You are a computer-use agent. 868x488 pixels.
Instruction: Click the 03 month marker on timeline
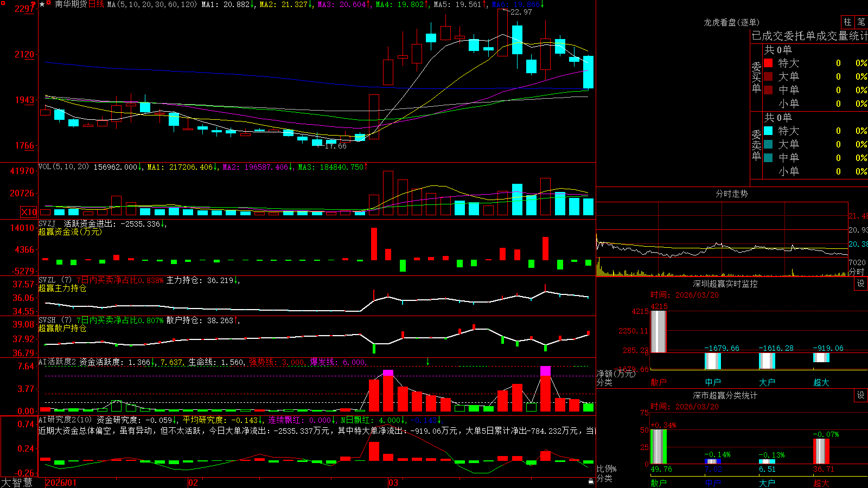coord(393,483)
